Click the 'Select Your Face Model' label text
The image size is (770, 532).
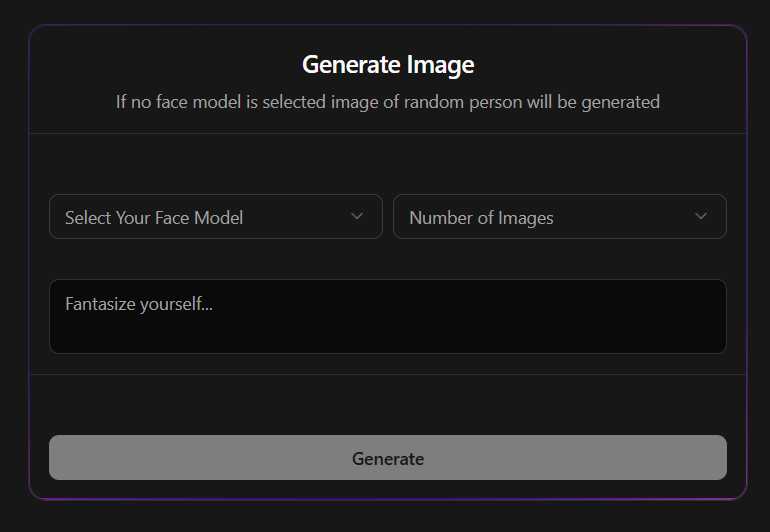[154, 218]
